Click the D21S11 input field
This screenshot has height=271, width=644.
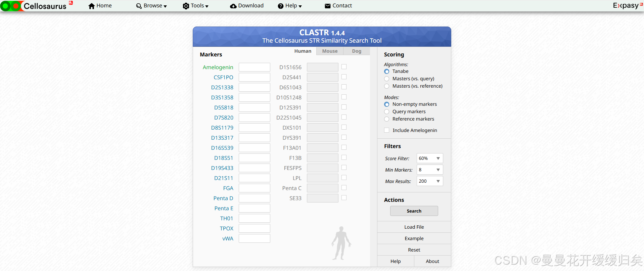pos(255,178)
